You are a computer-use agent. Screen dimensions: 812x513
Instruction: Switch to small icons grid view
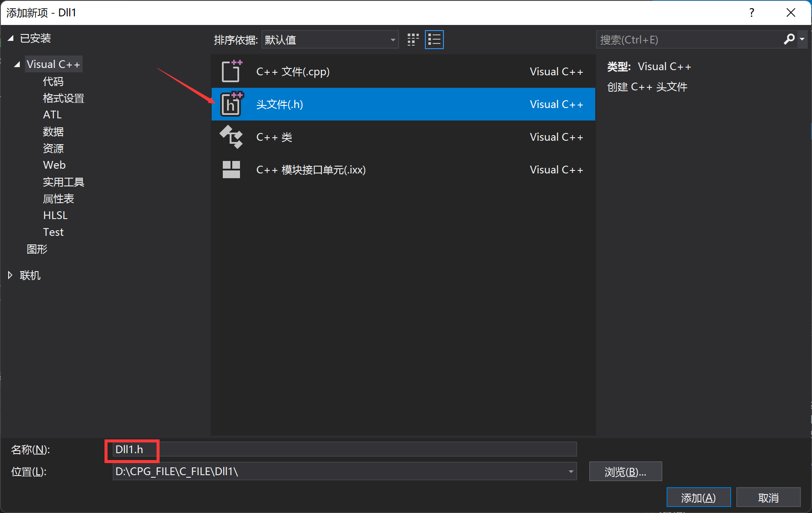tap(413, 40)
